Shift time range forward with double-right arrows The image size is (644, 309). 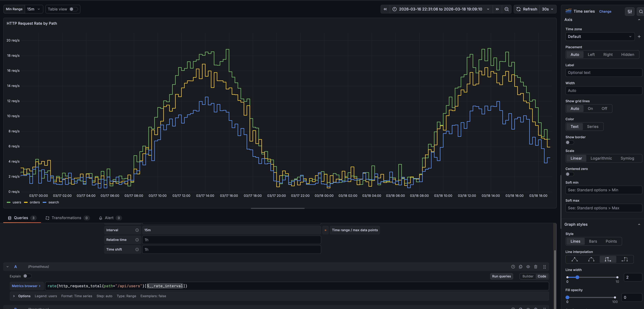(x=497, y=9)
